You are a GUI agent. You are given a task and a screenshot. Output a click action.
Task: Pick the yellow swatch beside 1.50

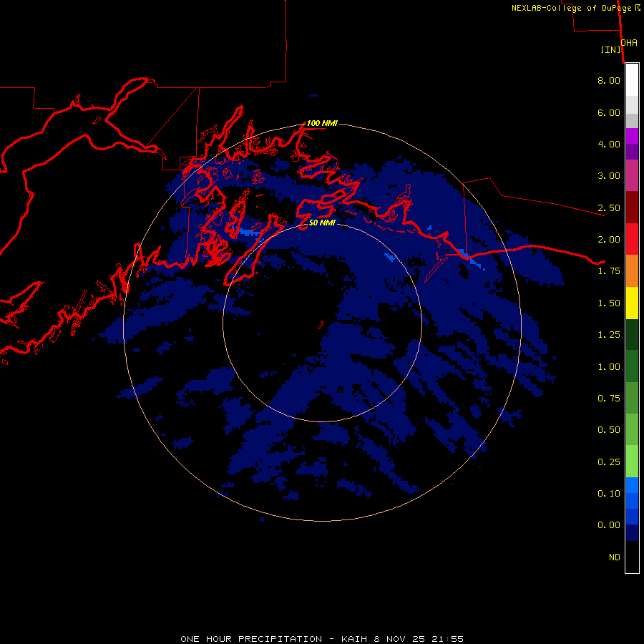pyautogui.click(x=632, y=303)
